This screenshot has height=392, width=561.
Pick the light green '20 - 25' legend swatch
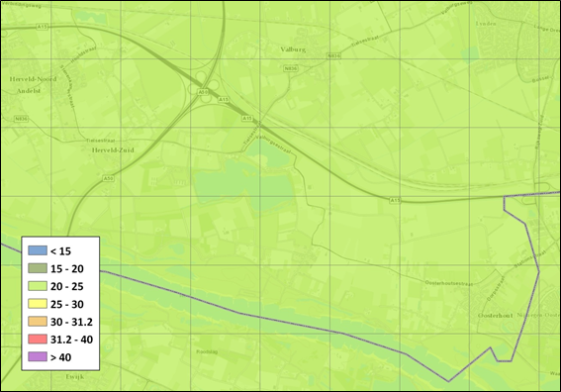pyautogui.click(x=38, y=286)
